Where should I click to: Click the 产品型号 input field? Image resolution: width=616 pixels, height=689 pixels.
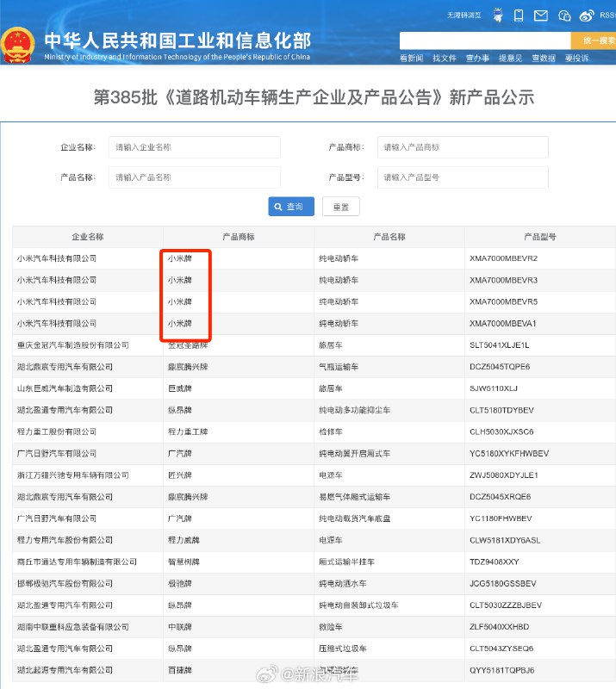point(463,177)
